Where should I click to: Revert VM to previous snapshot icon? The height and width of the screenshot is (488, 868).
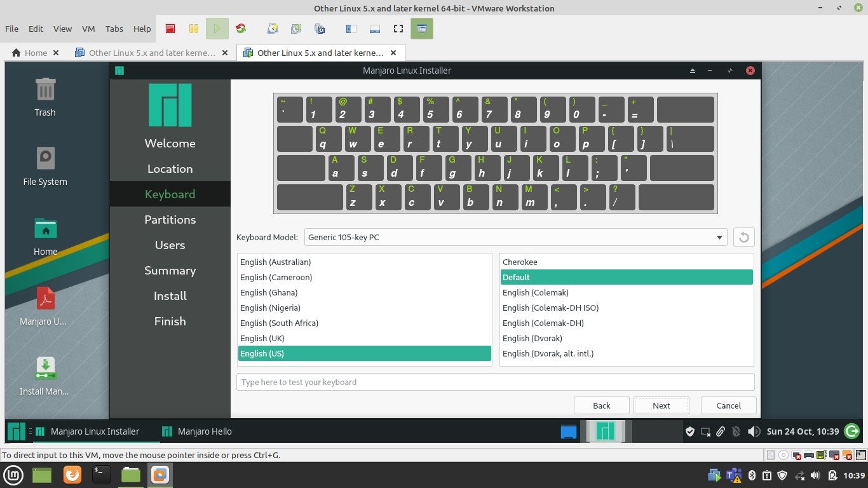(296, 29)
